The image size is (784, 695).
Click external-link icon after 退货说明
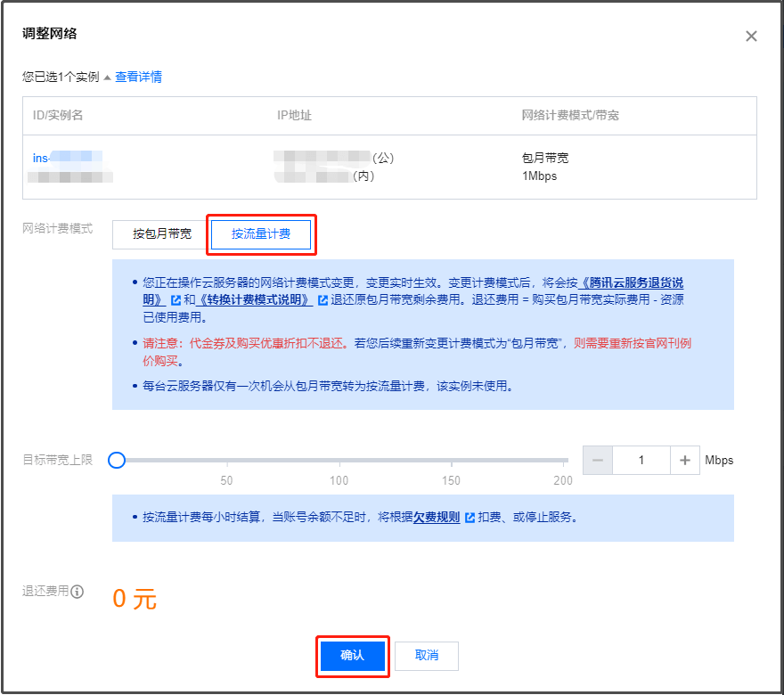[176, 300]
